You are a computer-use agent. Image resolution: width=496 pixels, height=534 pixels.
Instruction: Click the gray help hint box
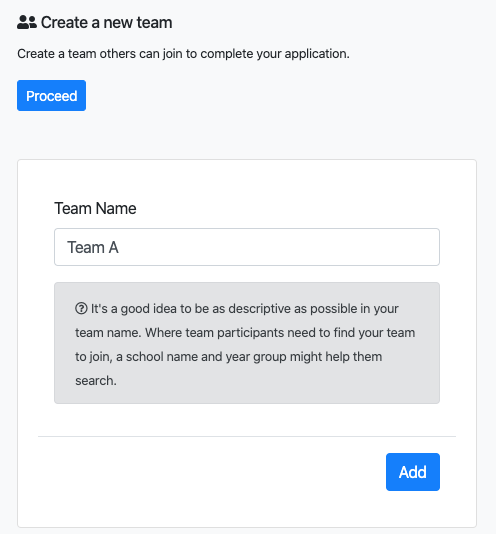(247, 343)
